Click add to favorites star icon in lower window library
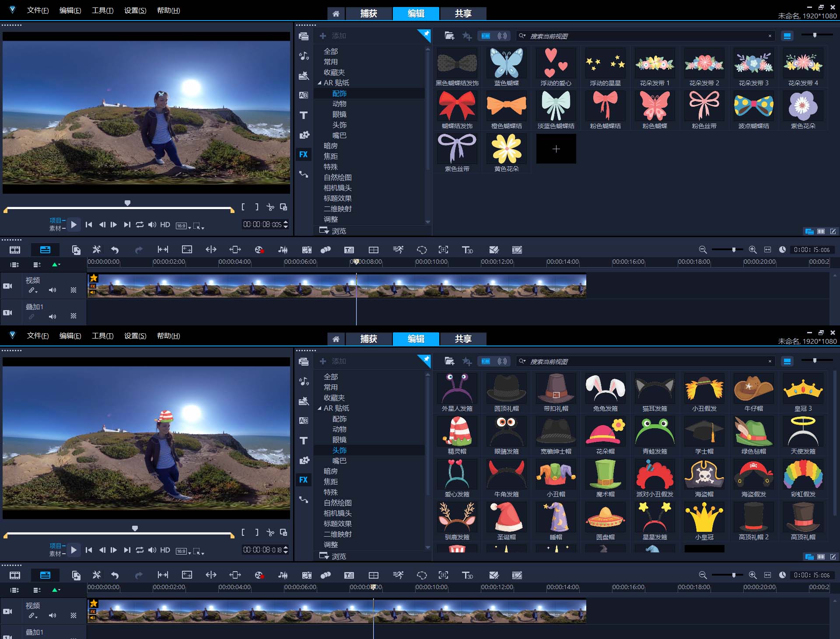This screenshot has width=840, height=639. [467, 361]
